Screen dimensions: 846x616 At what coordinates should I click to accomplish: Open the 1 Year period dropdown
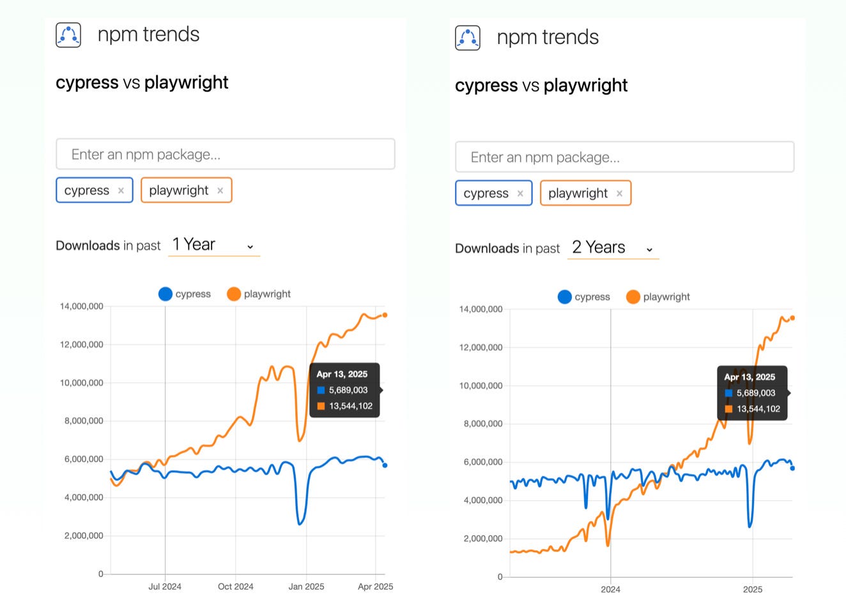[214, 245]
